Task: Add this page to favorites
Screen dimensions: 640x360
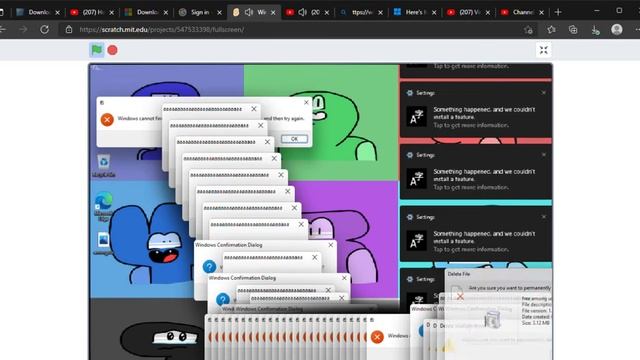Action: click(x=529, y=29)
